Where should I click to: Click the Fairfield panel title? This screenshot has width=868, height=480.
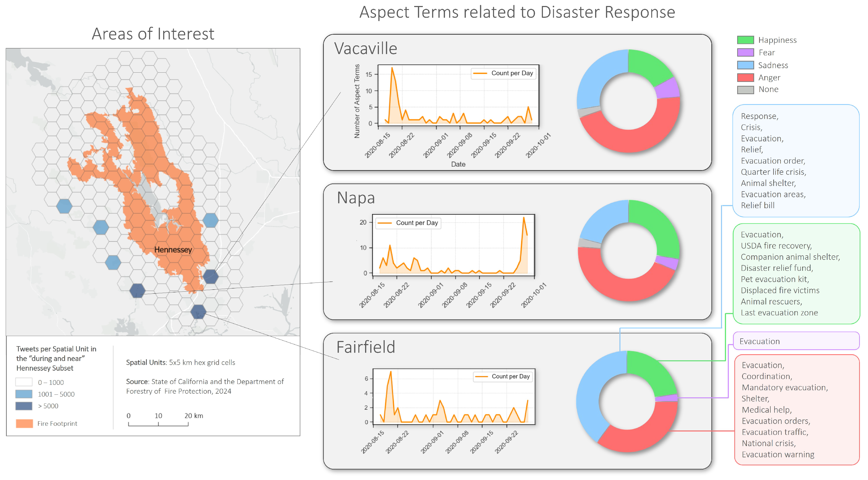tap(366, 347)
